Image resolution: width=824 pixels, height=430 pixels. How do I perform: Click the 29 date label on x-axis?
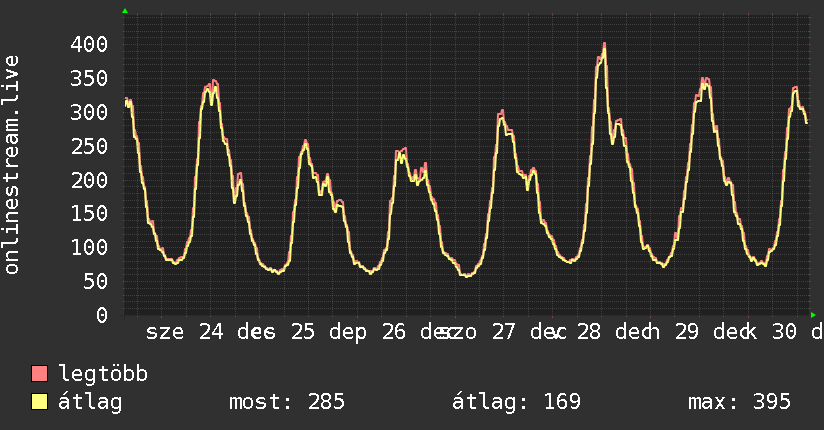pyautogui.click(x=686, y=332)
